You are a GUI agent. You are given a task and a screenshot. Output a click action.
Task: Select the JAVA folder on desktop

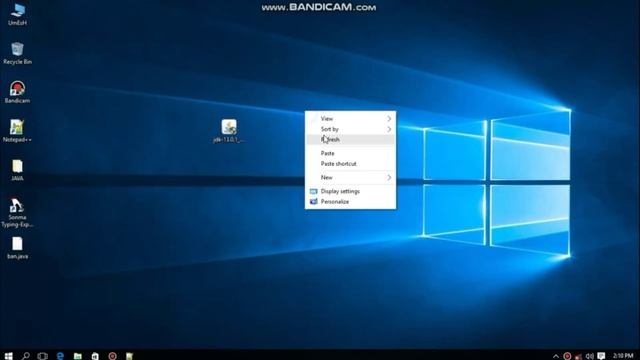pyautogui.click(x=17, y=170)
